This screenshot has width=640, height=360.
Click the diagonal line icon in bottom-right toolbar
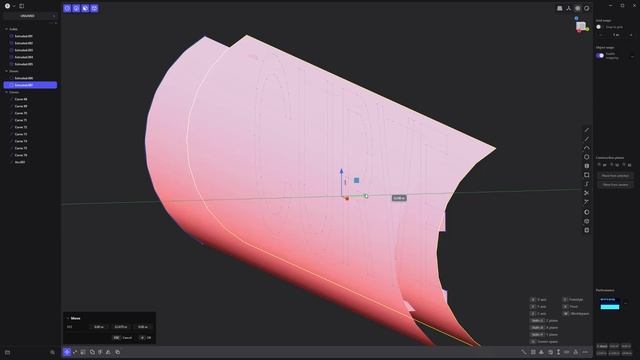coord(524,352)
